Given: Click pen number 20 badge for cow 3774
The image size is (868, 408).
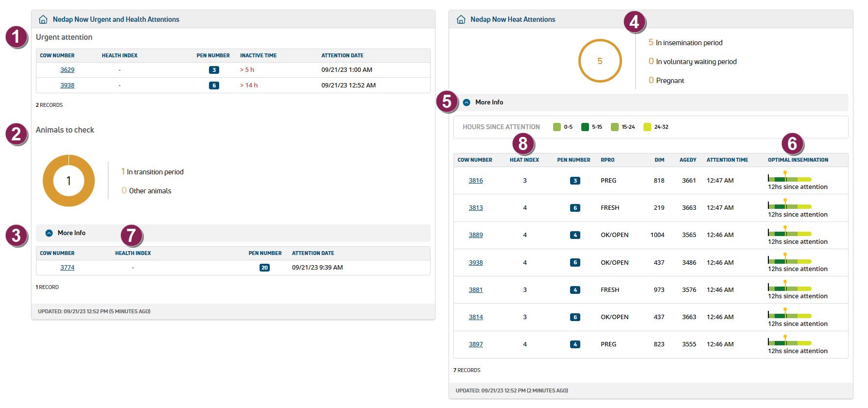Looking at the screenshot, I should (264, 268).
